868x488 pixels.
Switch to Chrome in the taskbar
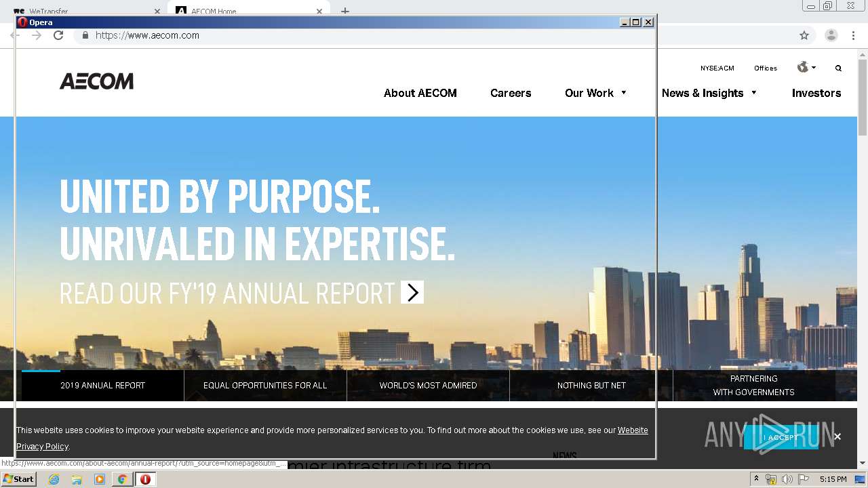tap(122, 479)
